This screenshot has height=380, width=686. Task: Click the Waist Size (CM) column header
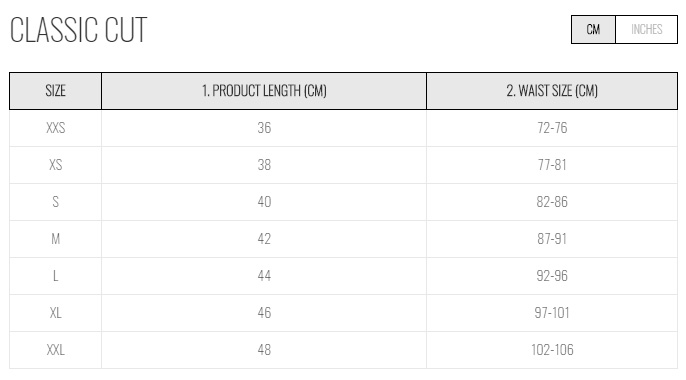552,91
